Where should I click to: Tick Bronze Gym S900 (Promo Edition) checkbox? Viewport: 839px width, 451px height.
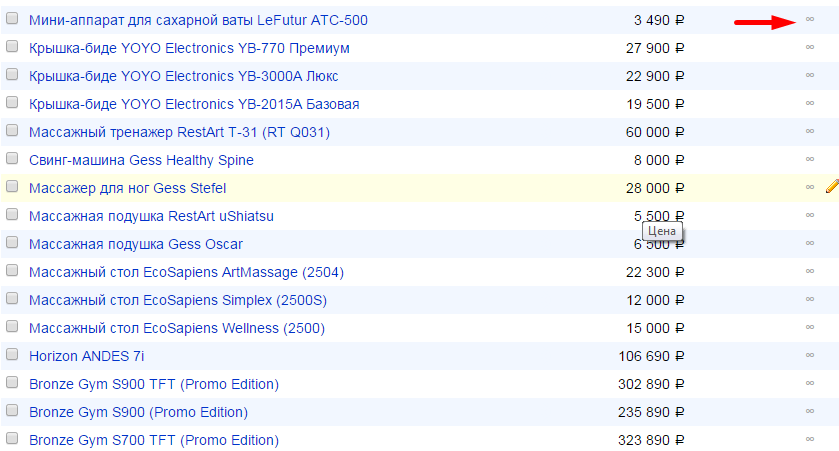coord(12,410)
